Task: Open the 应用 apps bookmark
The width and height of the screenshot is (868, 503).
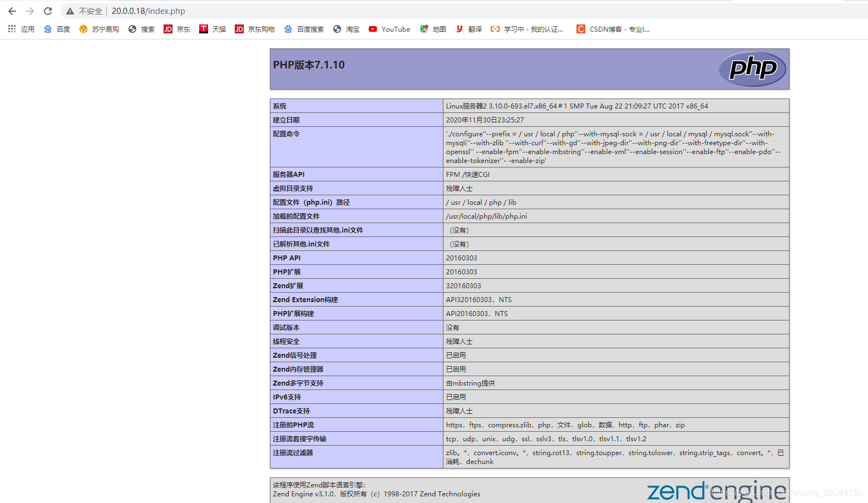Action: [21, 29]
